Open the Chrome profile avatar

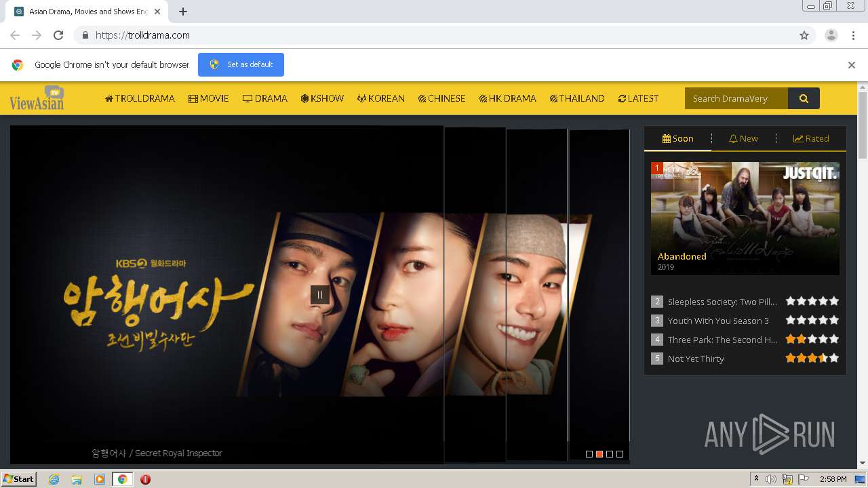[x=831, y=35]
